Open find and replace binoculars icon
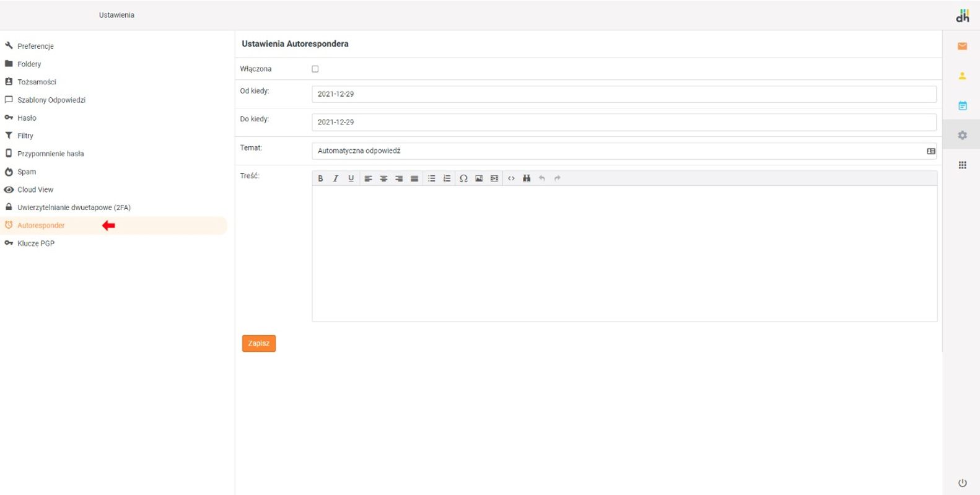Screen dimensions: 980x495 527,178
